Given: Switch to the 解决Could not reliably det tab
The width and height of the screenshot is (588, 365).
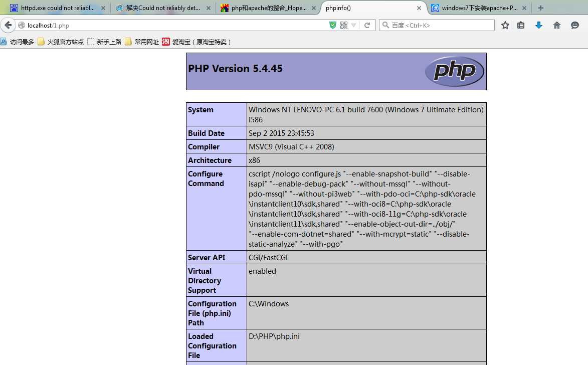Looking at the screenshot, I should (x=163, y=8).
